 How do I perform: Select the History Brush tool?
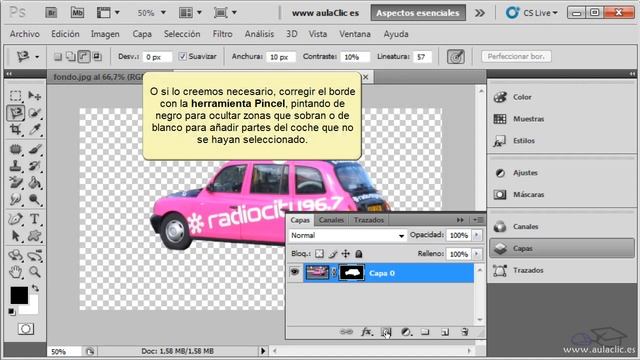click(35, 166)
